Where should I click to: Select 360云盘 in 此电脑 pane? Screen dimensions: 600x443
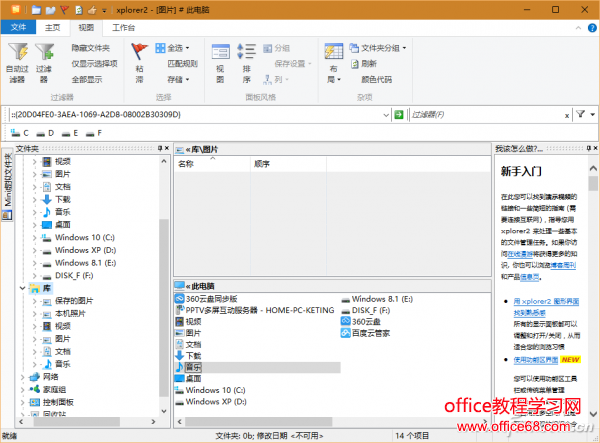(x=361, y=322)
